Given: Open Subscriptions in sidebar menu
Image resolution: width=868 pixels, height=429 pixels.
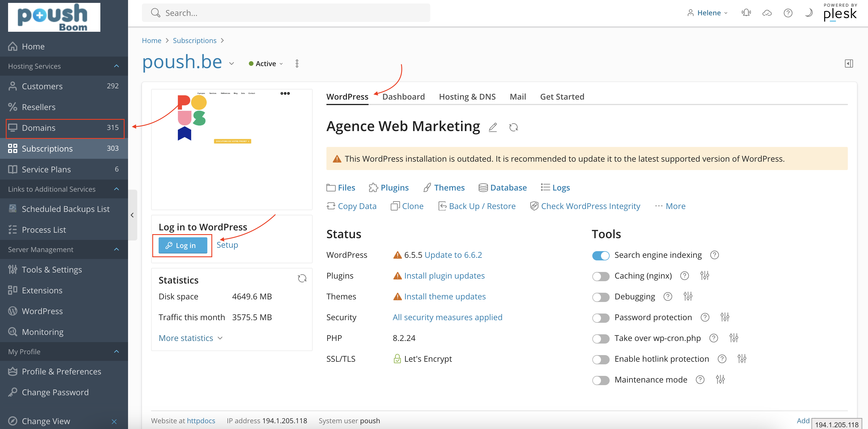Looking at the screenshot, I should click(x=47, y=148).
